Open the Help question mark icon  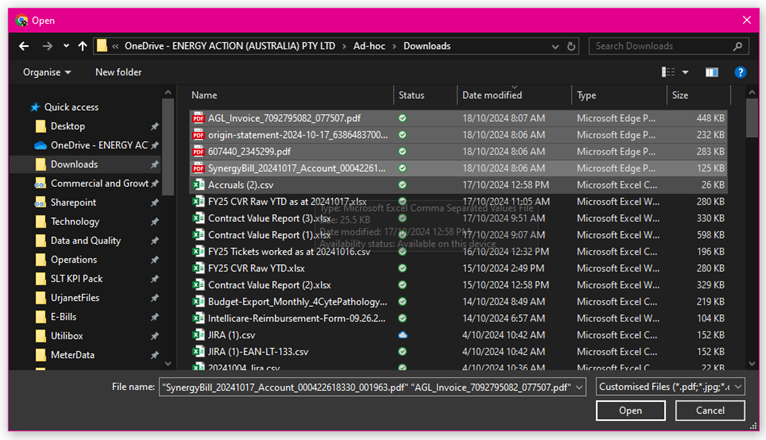pos(740,72)
